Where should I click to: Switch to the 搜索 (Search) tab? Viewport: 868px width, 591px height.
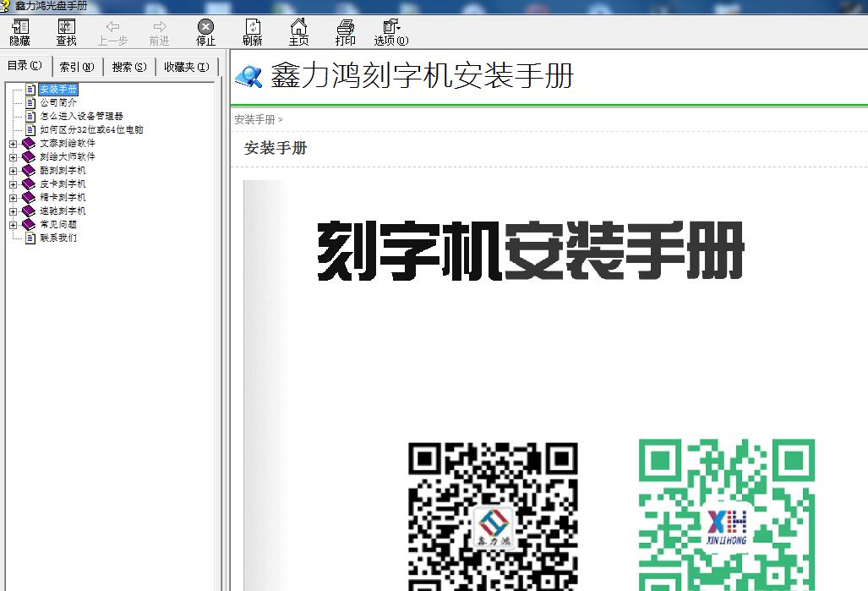click(x=129, y=67)
